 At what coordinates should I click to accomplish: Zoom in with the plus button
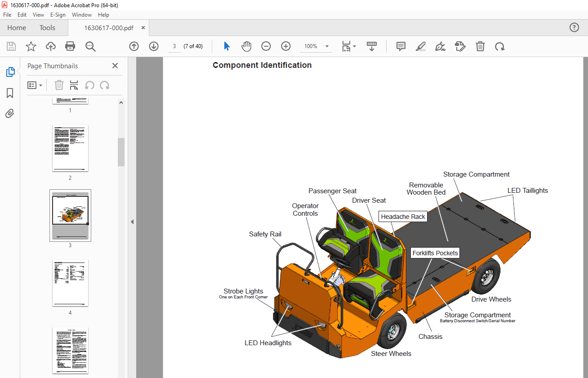pos(286,46)
